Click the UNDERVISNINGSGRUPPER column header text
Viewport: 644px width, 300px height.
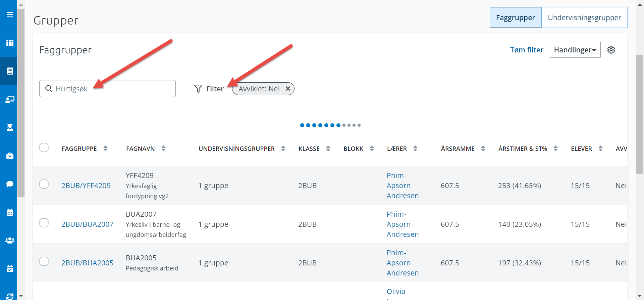[236, 148]
